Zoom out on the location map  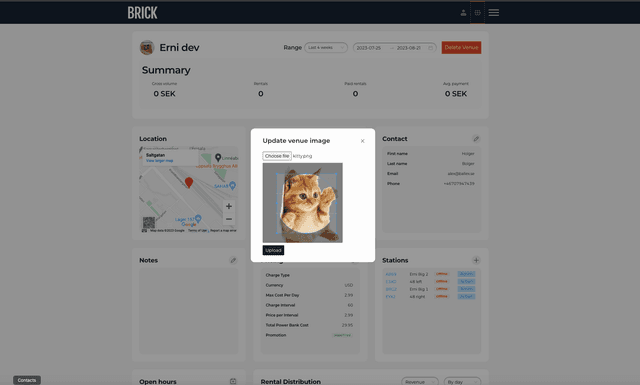click(x=229, y=219)
